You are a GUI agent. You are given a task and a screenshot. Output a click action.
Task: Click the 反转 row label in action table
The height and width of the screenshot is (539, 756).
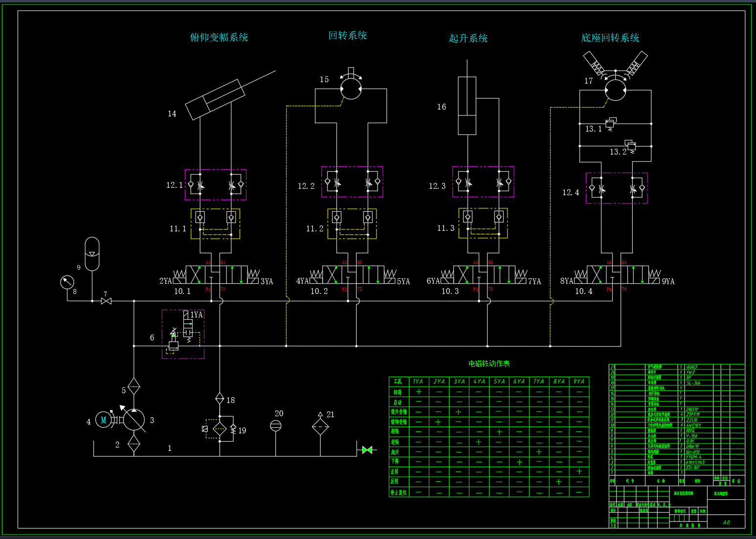[x=395, y=481]
